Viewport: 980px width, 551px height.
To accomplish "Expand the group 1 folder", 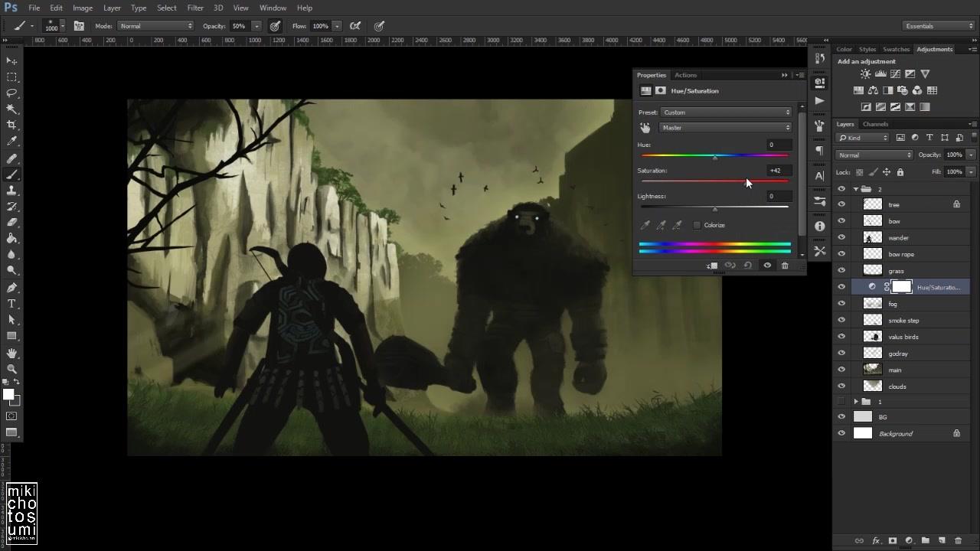I will tap(856, 402).
